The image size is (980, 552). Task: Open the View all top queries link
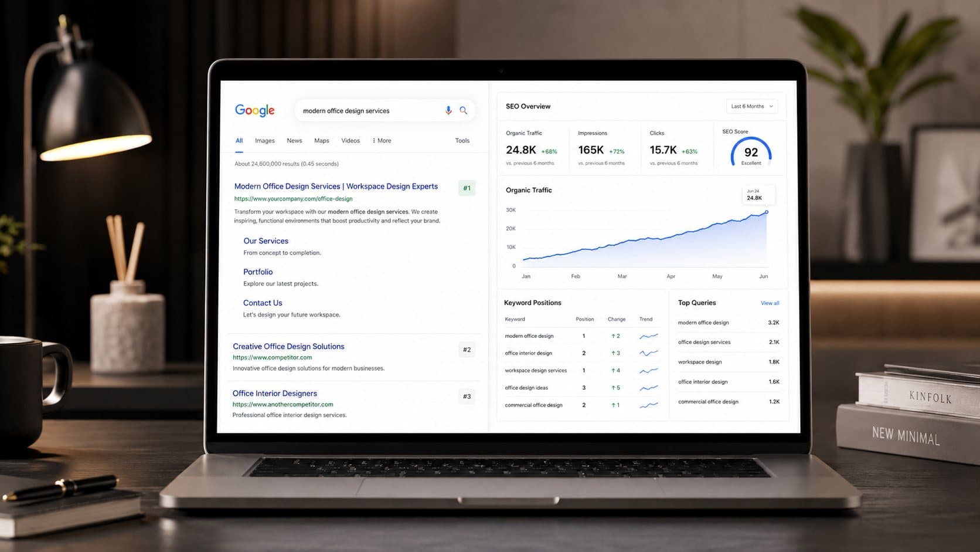[770, 303]
